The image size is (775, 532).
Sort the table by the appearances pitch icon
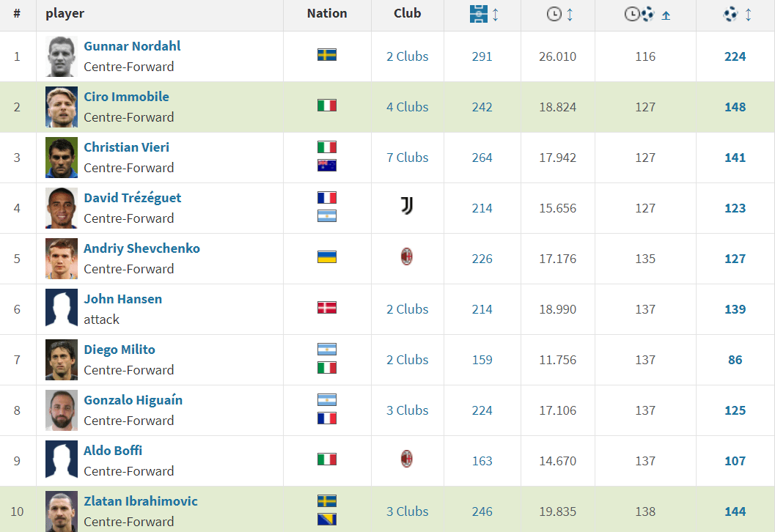(x=477, y=12)
